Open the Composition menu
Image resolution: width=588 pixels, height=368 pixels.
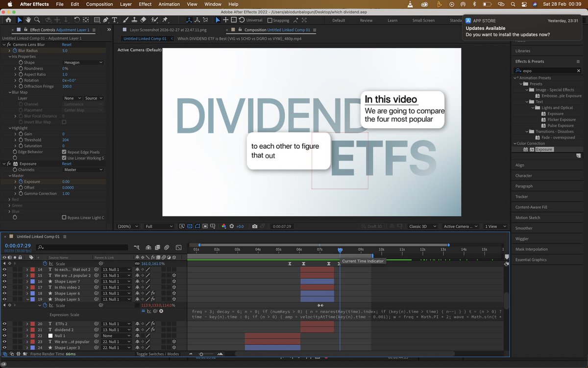99,4
